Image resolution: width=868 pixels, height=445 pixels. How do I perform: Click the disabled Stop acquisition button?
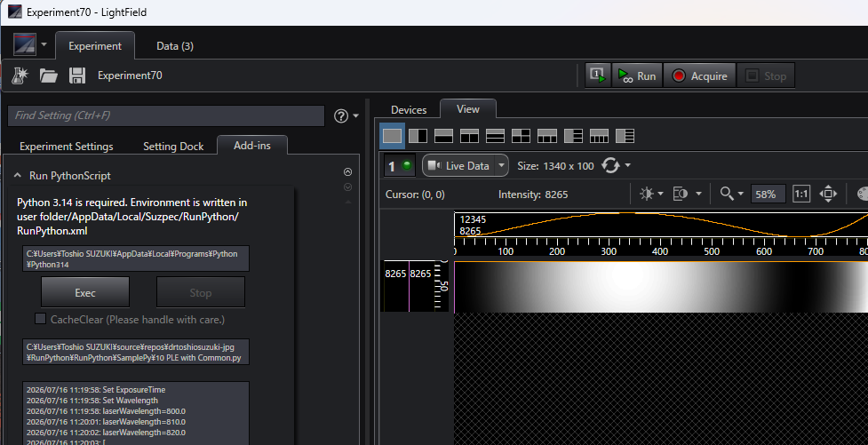(766, 75)
